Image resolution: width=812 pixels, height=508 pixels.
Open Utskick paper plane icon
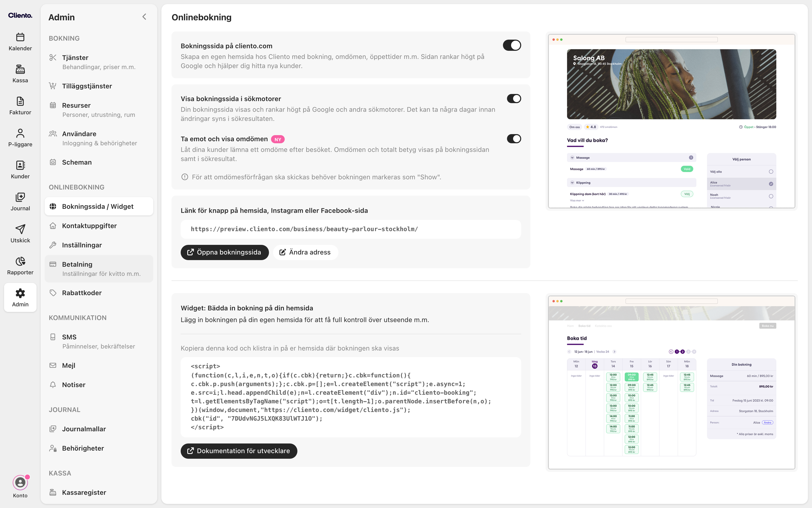pyautogui.click(x=20, y=229)
